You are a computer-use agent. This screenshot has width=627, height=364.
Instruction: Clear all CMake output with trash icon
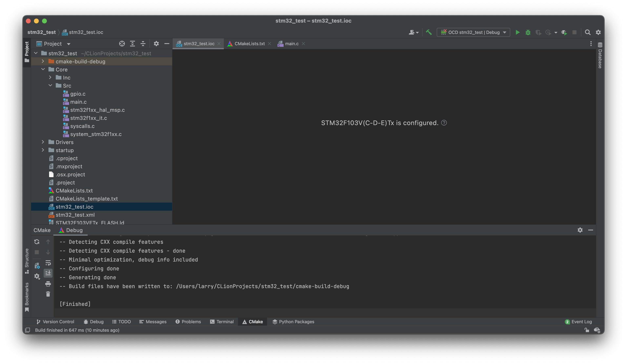48,294
